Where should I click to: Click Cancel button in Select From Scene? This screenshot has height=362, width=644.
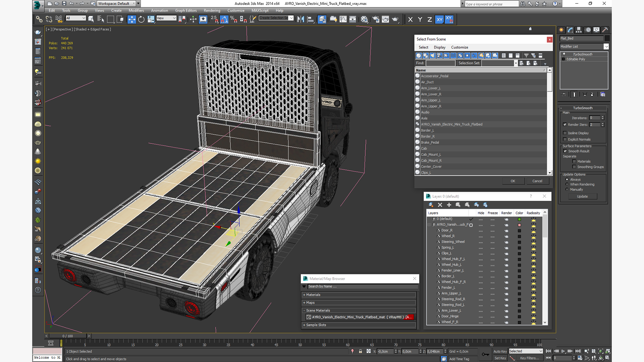tap(537, 181)
